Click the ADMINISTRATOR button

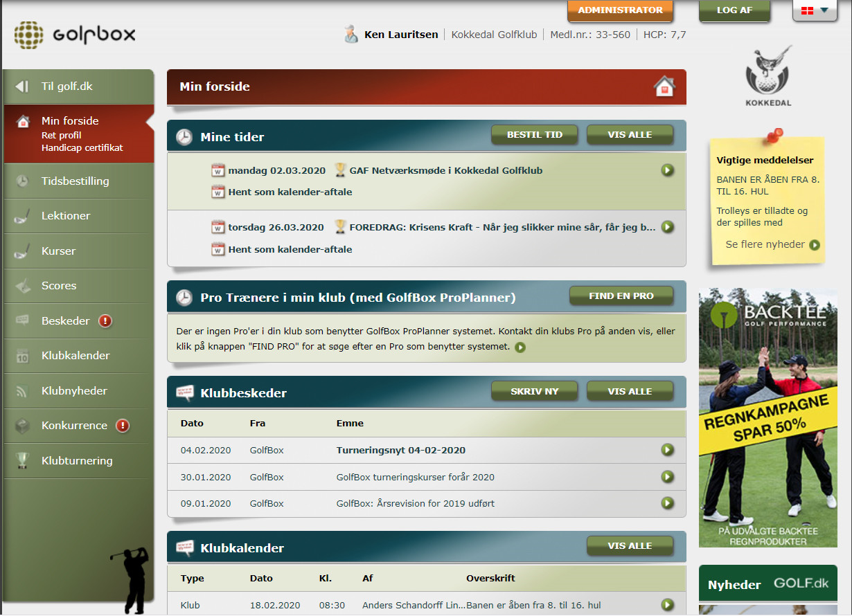tap(621, 10)
